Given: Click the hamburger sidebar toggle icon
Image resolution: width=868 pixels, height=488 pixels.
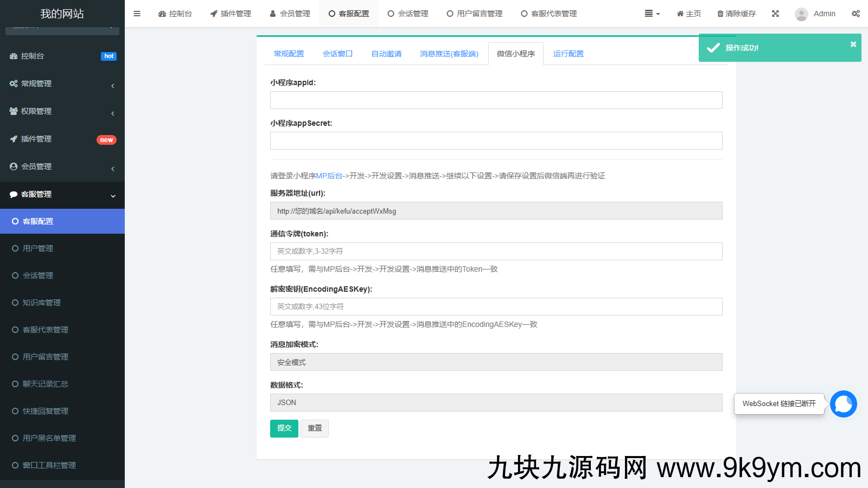Looking at the screenshot, I should click(137, 14).
